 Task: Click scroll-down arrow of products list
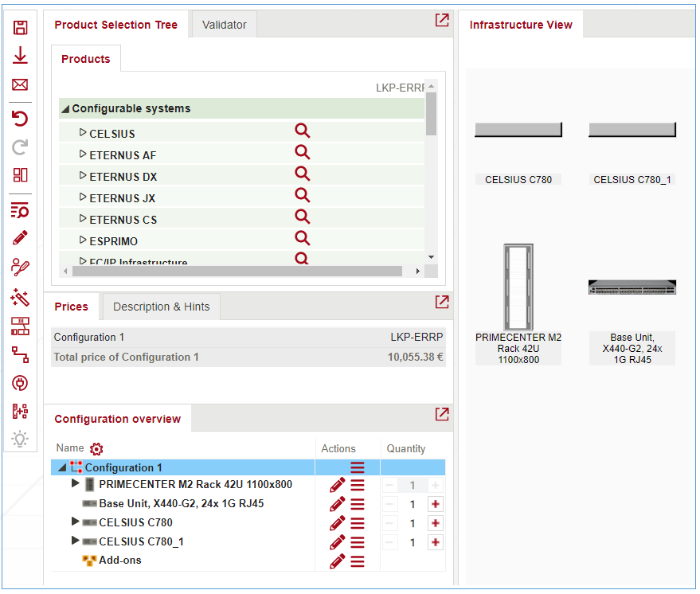click(432, 257)
